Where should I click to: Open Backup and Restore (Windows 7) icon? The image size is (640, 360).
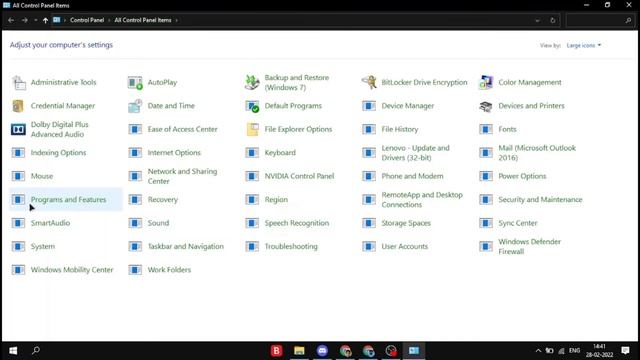click(x=252, y=82)
